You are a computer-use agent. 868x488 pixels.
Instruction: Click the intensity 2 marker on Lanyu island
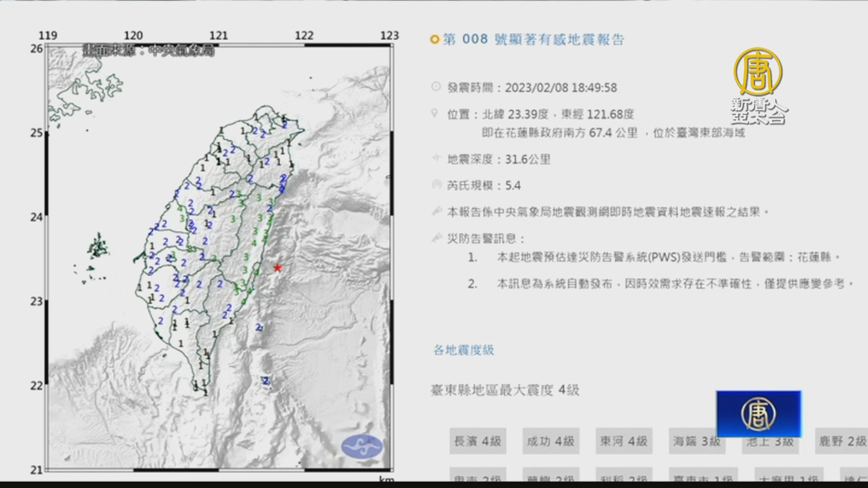coord(266,381)
